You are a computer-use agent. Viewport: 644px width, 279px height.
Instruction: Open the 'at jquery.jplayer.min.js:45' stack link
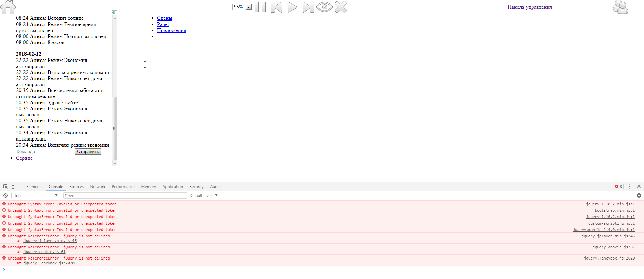50,241
